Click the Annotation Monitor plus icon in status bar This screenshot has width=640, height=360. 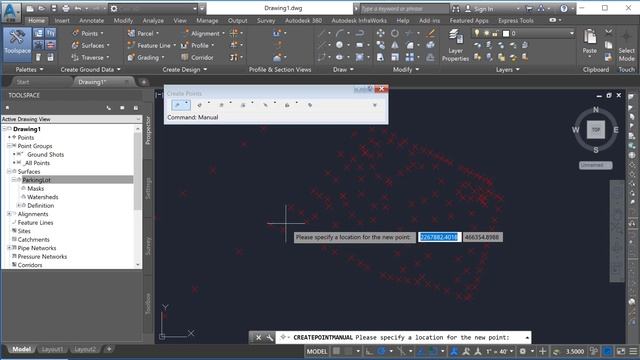pos(542,351)
